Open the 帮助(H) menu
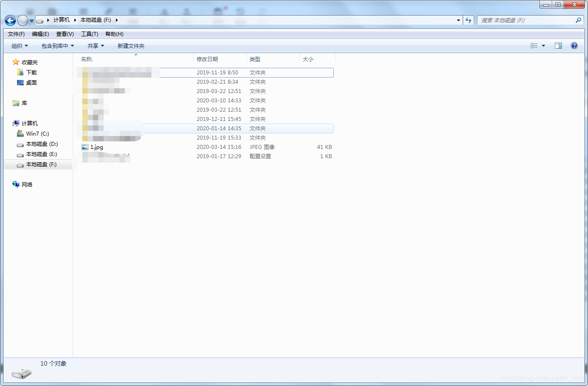 point(114,34)
